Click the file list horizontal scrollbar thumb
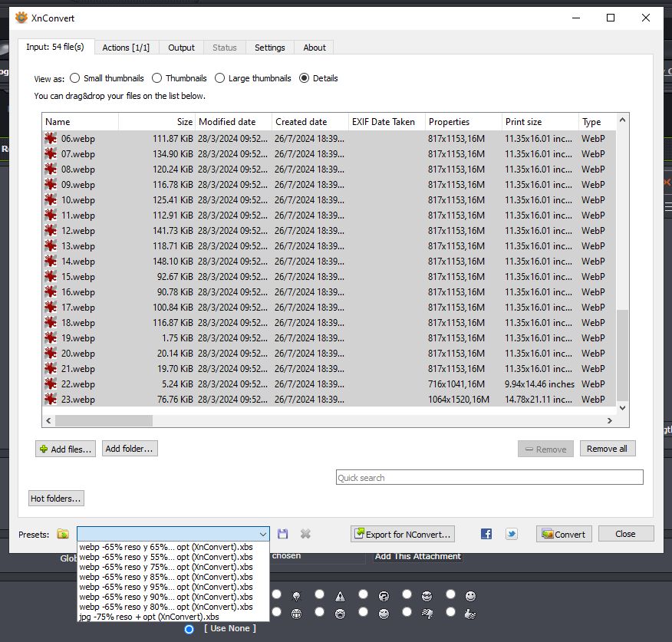Screen dimensions: 672x642 (104, 421)
